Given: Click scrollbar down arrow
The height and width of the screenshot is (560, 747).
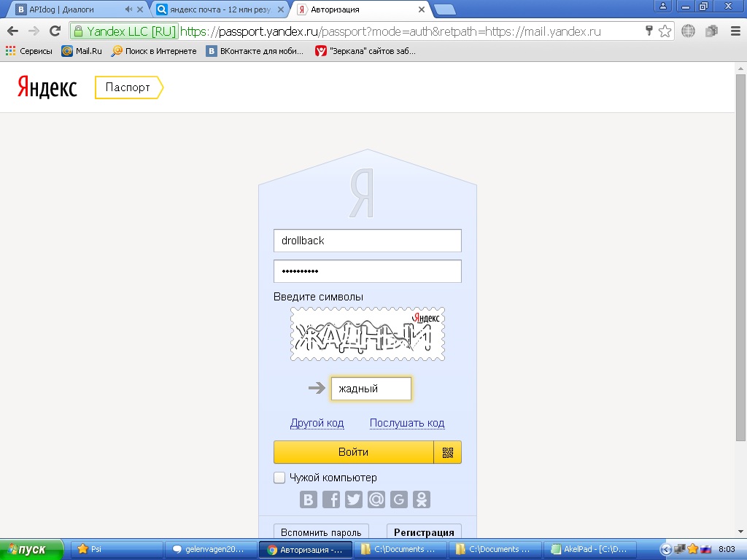Looking at the screenshot, I should (740, 532).
